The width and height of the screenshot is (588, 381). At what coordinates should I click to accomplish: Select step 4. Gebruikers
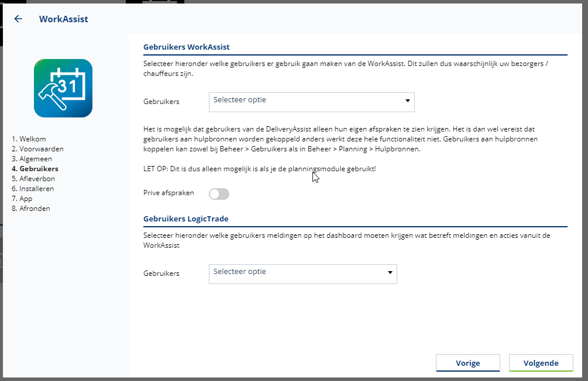(x=35, y=168)
